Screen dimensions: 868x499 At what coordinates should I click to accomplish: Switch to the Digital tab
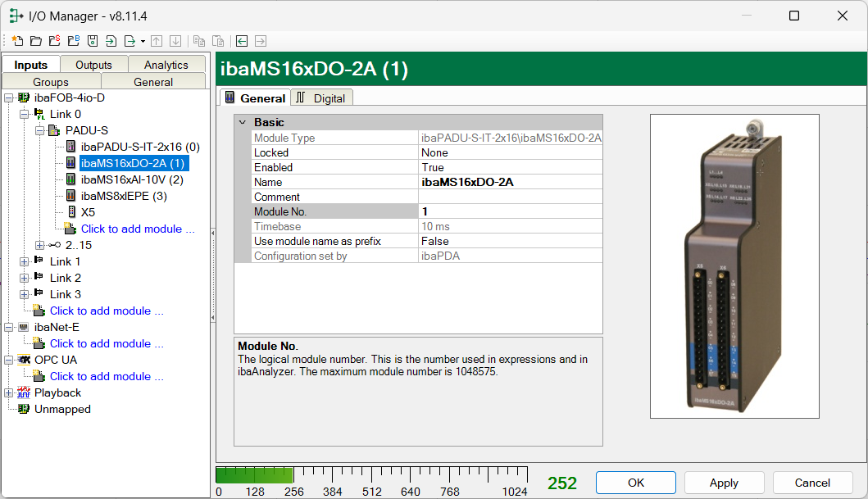pos(322,98)
